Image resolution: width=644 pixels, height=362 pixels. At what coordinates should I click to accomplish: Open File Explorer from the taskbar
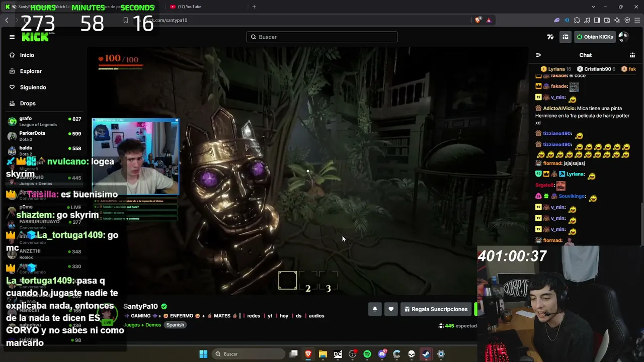pos(323,354)
